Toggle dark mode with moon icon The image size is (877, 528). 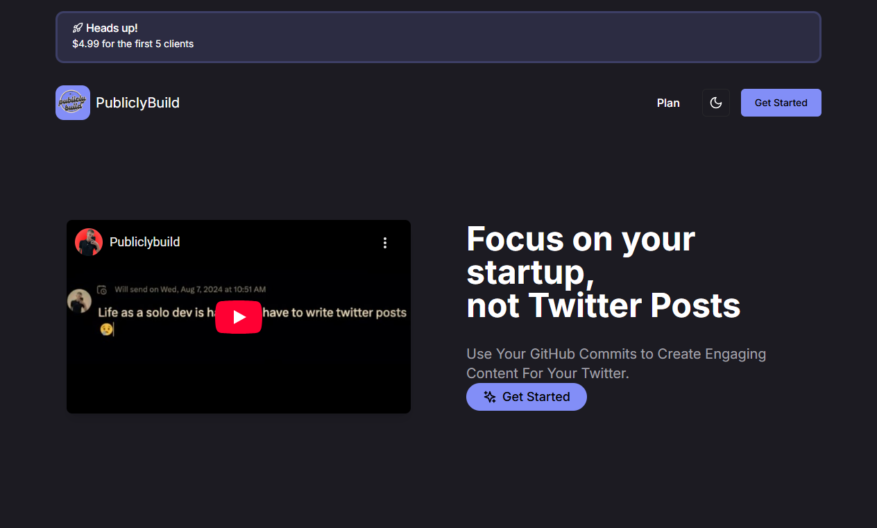coord(716,103)
